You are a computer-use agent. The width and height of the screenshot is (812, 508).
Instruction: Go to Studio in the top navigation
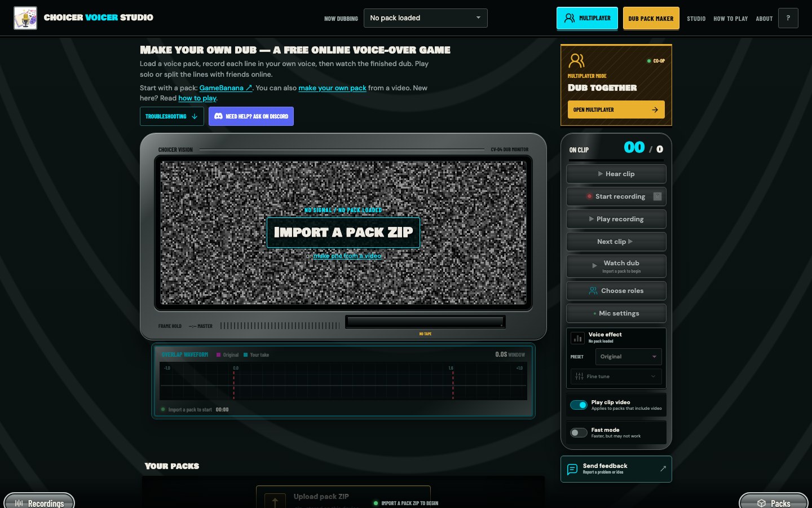point(696,19)
